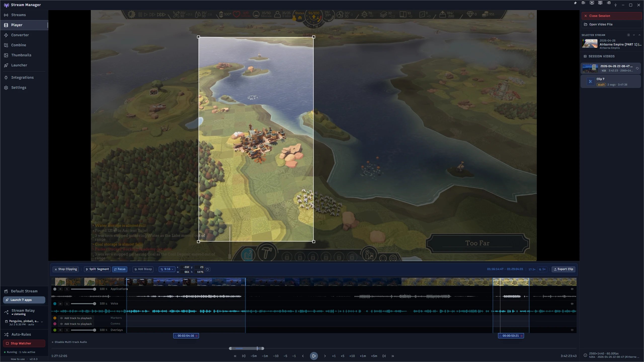The height and width of the screenshot is (362, 644).
Task: Open the Thumbnails section
Action: coord(24,55)
